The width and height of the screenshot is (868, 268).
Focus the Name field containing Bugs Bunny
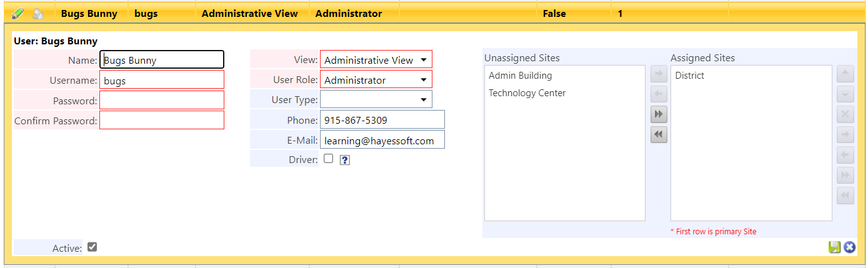[162, 60]
